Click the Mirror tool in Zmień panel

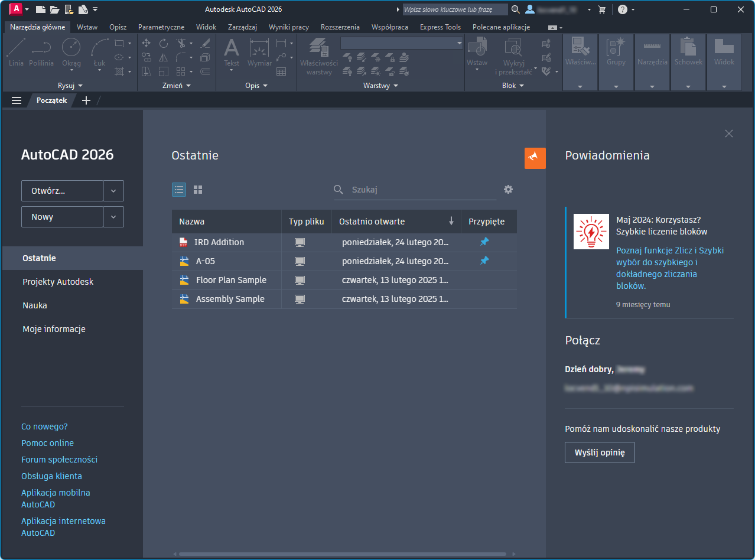tap(164, 57)
